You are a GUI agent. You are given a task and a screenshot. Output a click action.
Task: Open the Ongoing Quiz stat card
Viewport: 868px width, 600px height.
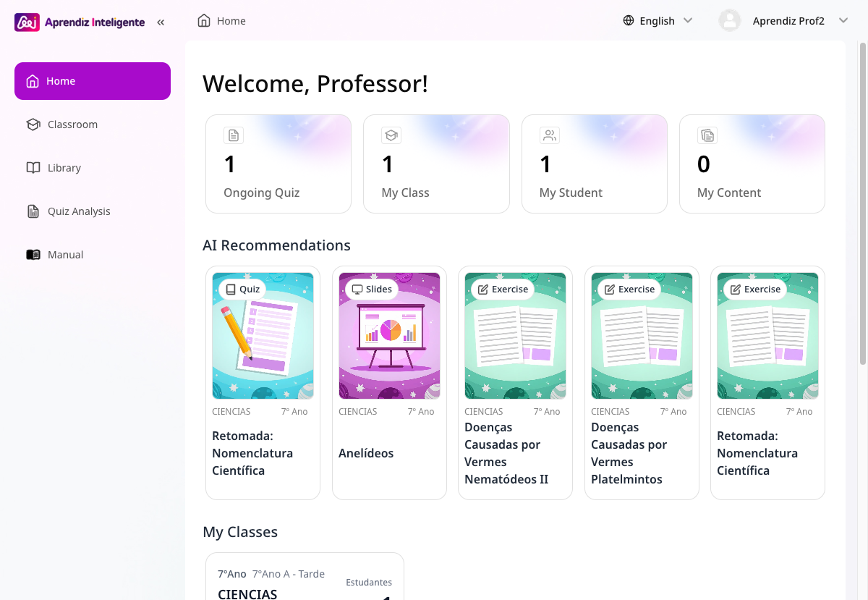click(x=278, y=164)
